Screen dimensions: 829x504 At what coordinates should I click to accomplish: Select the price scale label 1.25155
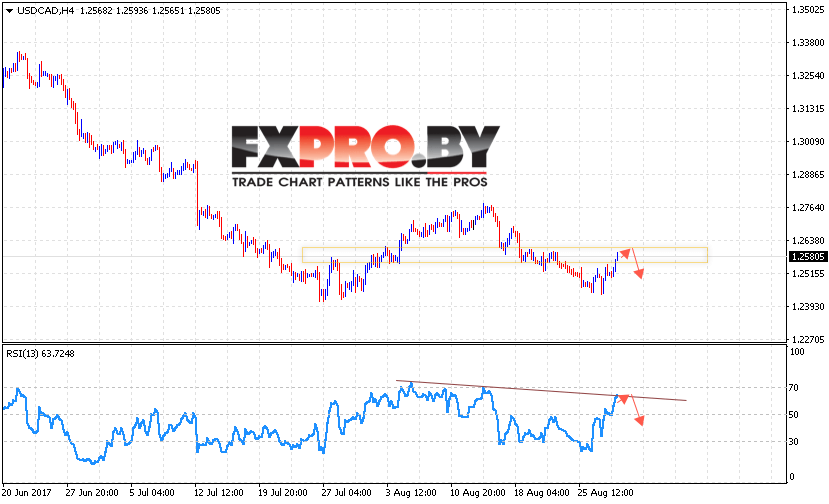click(808, 273)
